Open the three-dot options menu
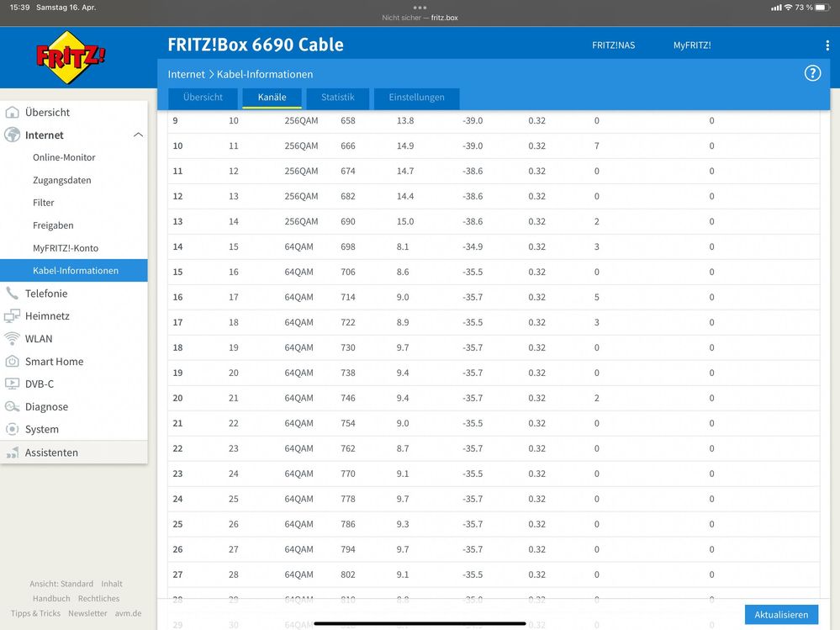The width and height of the screenshot is (840, 630). pyautogui.click(x=827, y=45)
